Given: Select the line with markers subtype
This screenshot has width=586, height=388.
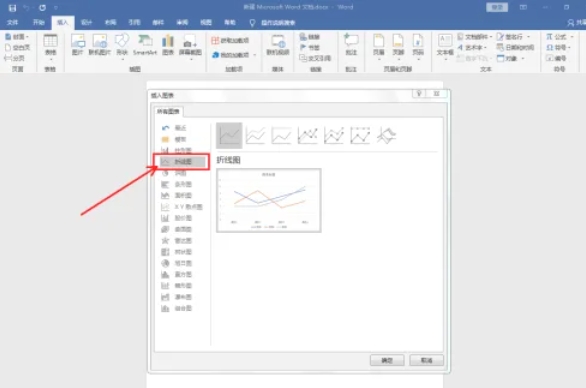Looking at the screenshot, I should [308, 135].
